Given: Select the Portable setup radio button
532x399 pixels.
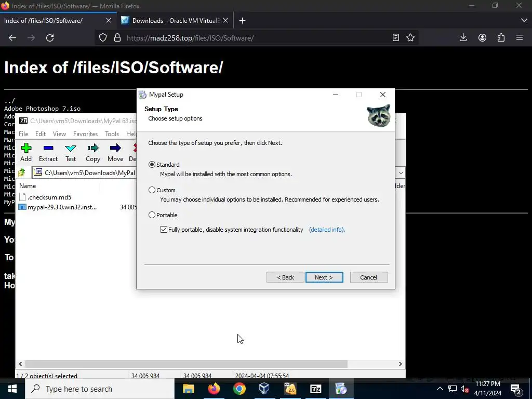Looking at the screenshot, I should point(152,215).
